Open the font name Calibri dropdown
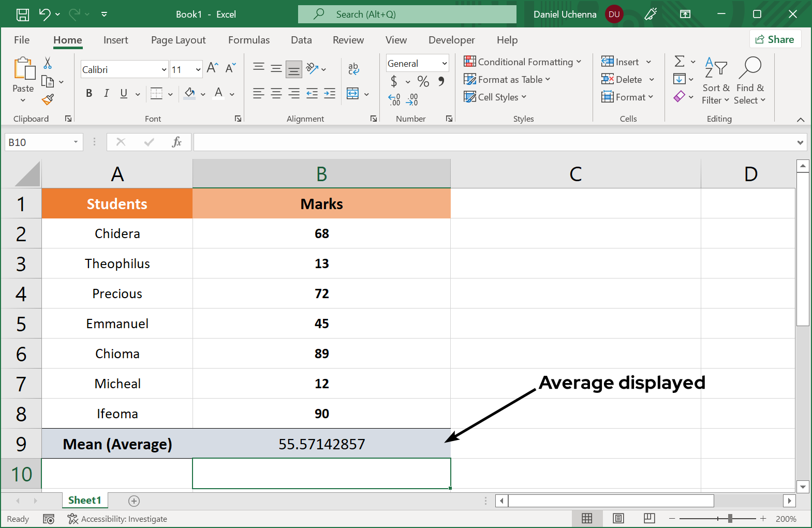This screenshot has height=528, width=812. coord(164,69)
